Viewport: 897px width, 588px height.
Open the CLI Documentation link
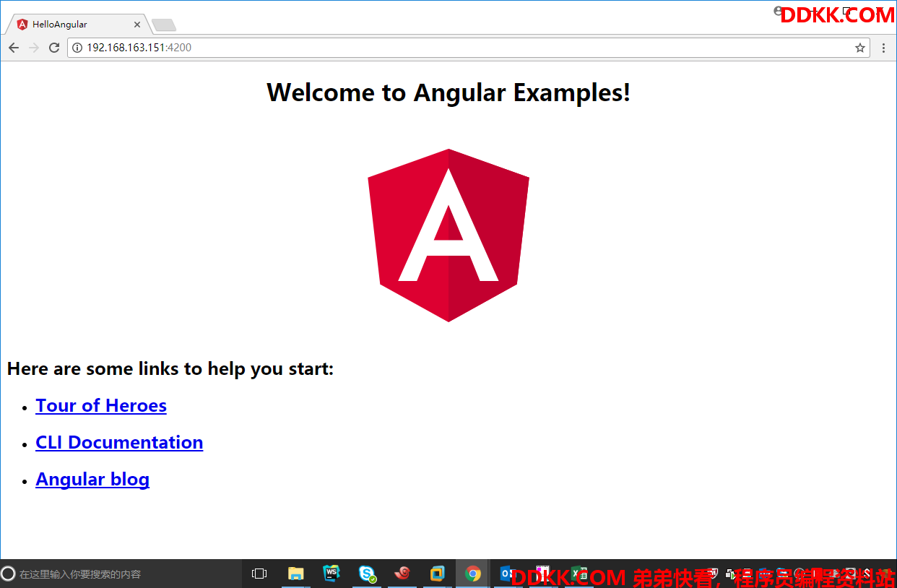(x=119, y=442)
